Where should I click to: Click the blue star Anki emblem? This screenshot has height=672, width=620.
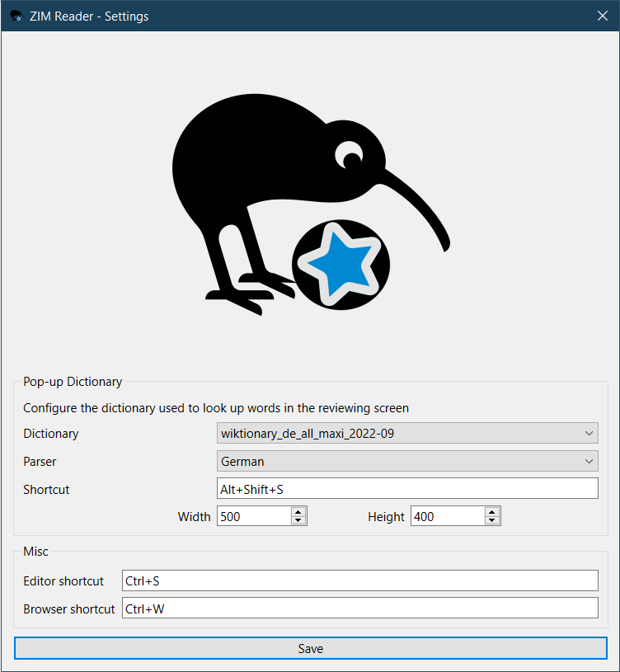coord(341,266)
